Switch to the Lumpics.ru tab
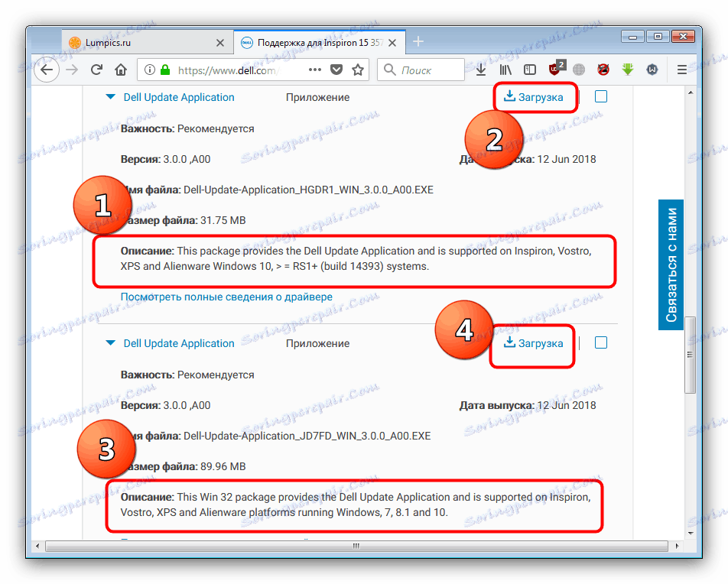This screenshot has width=728, height=584. click(147, 42)
